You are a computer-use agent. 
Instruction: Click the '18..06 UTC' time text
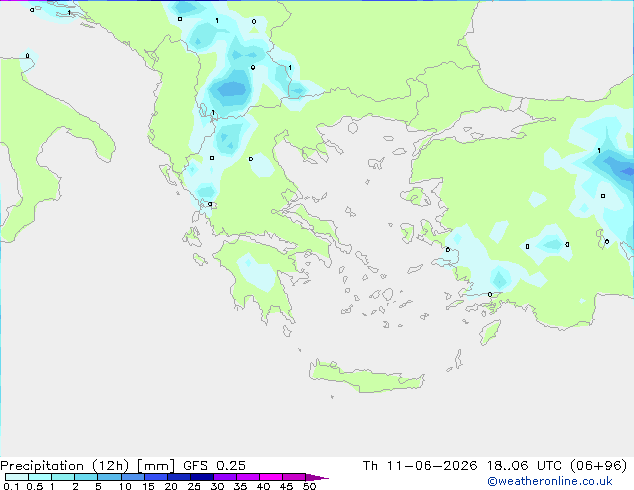[x=524, y=466]
